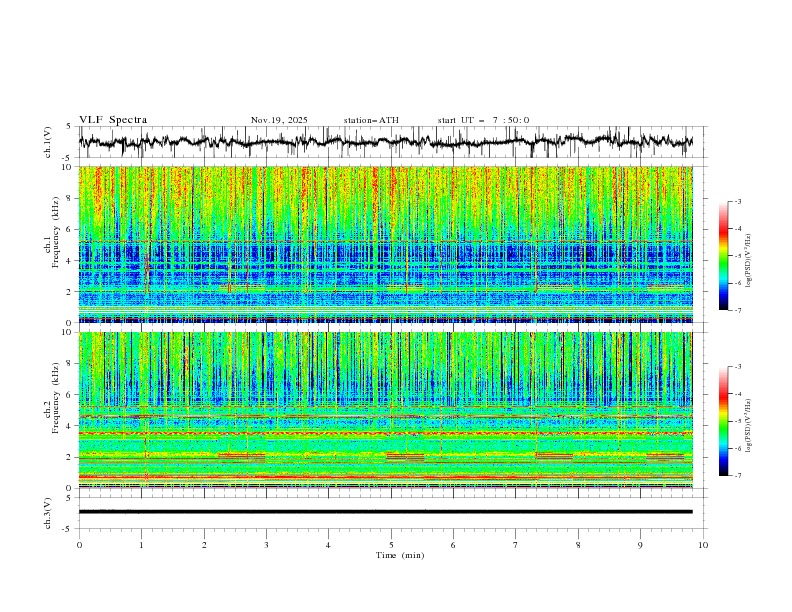Click the color scale bar next to ch.1

tap(724, 256)
